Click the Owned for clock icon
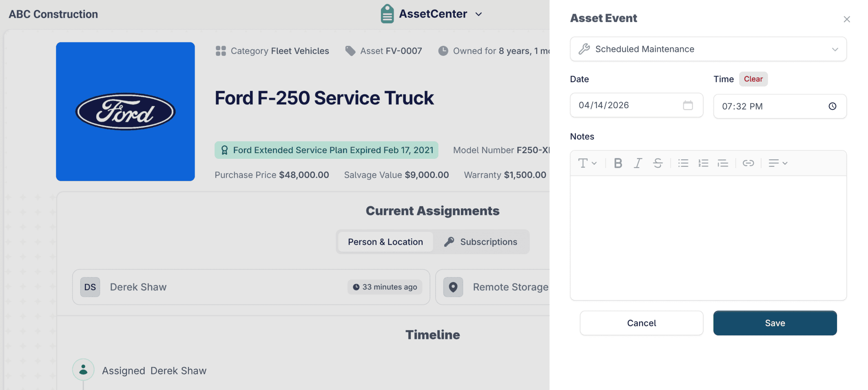 point(443,51)
